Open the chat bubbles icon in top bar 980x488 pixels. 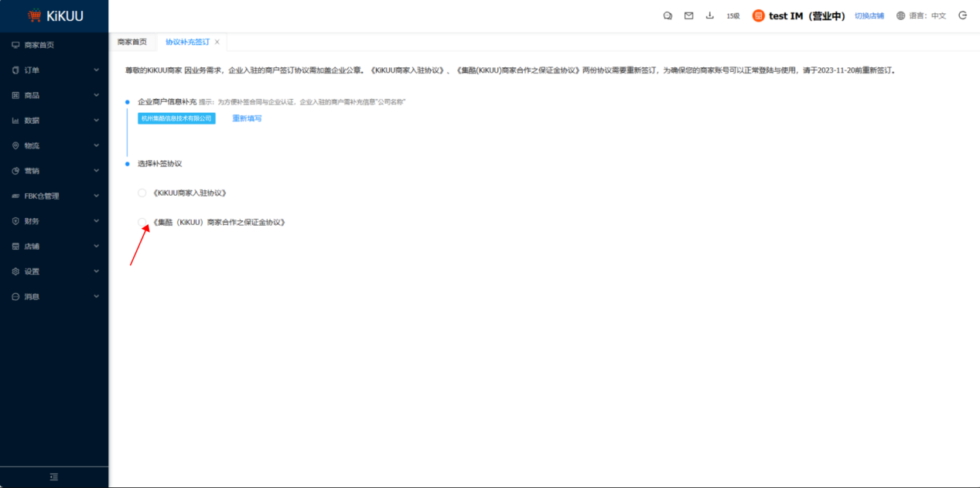tap(668, 15)
